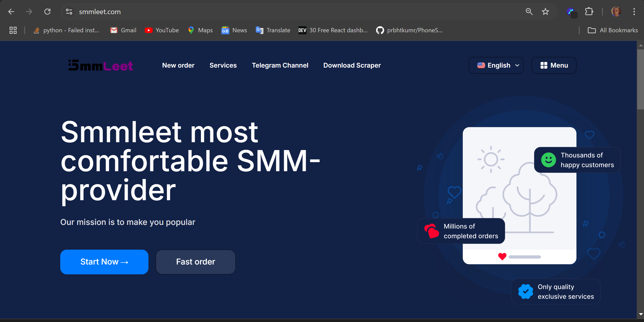This screenshot has width=644, height=322.
Task: Open the Maps bookmark
Action: [x=200, y=30]
